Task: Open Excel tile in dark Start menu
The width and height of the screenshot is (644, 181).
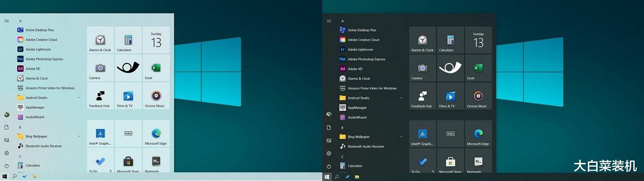Action: point(478,68)
